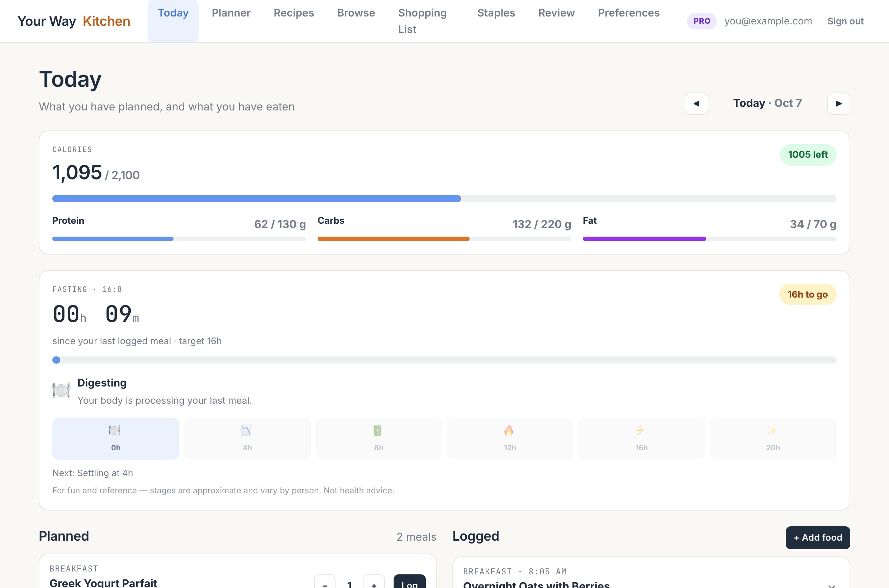Click the 34 / 70 g fat value
Viewport: 889px width, 588px height.
(x=813, y=224)
